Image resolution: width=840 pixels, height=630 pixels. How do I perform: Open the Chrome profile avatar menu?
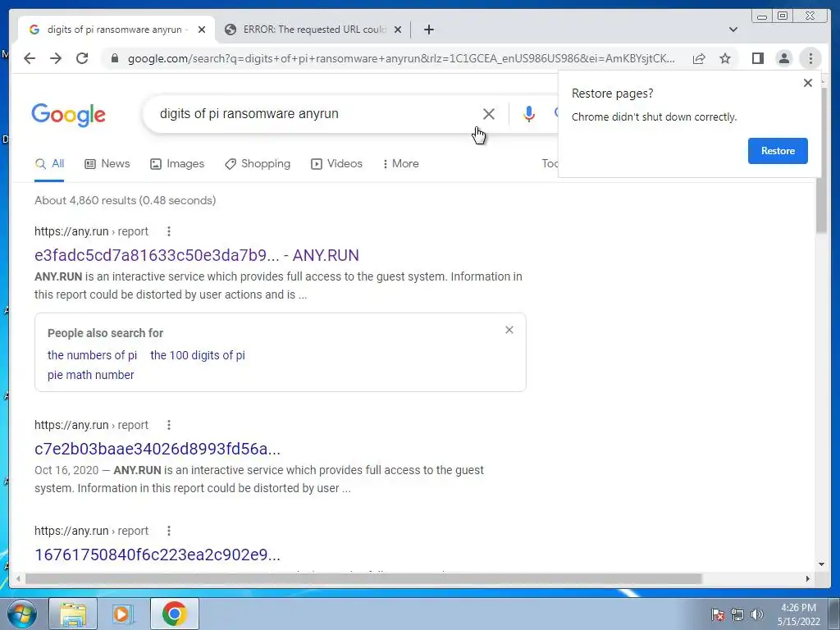(x=783, y=58)
